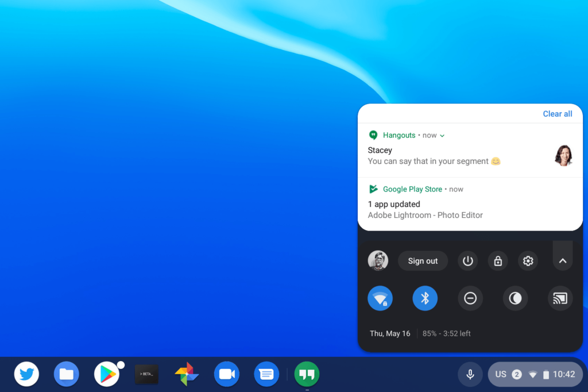Click the user profile avatar
The image size is (588, 392).
tap(378, 260)
